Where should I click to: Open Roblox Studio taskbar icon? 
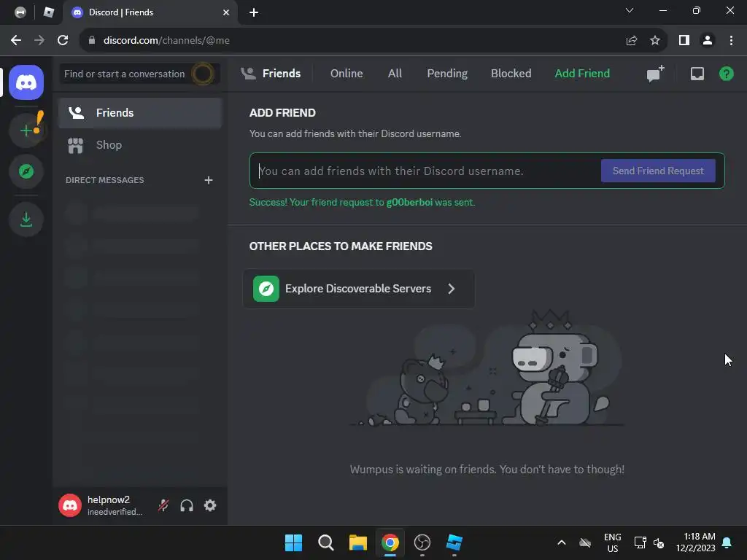(454, 542)
